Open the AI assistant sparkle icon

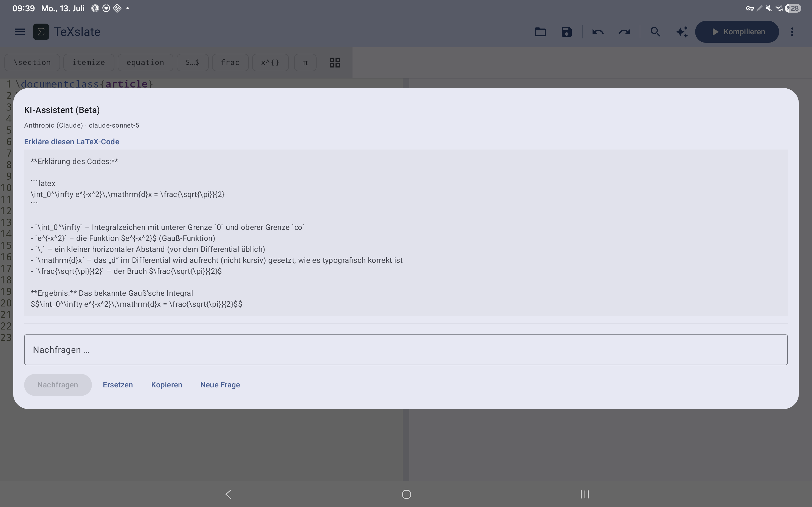[x=682, y=32]
